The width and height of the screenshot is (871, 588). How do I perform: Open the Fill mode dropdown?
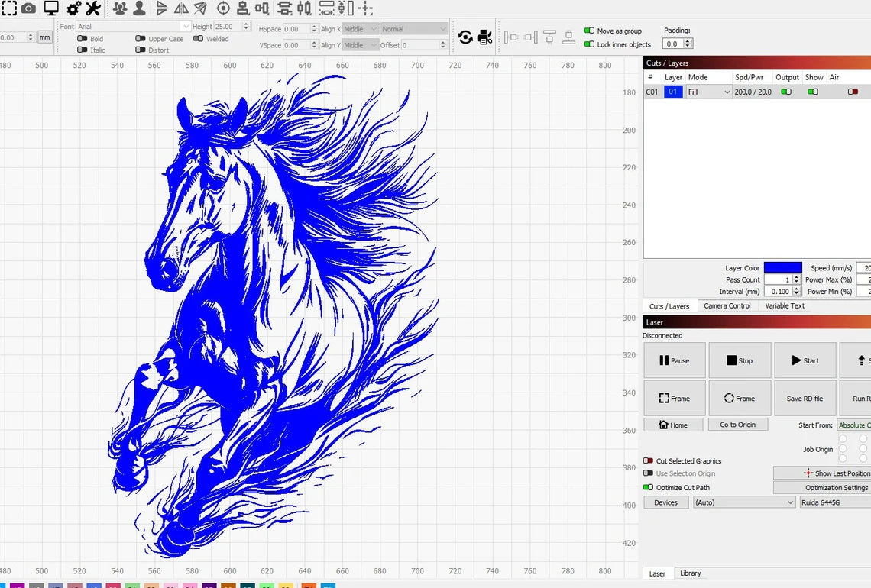coord(708,92)
